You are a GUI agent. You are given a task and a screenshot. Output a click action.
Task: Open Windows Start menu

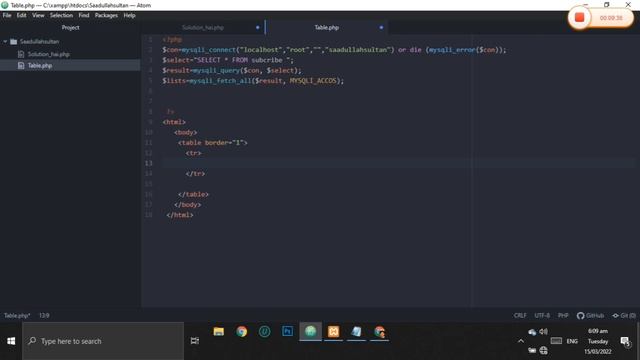click(11, 341)
